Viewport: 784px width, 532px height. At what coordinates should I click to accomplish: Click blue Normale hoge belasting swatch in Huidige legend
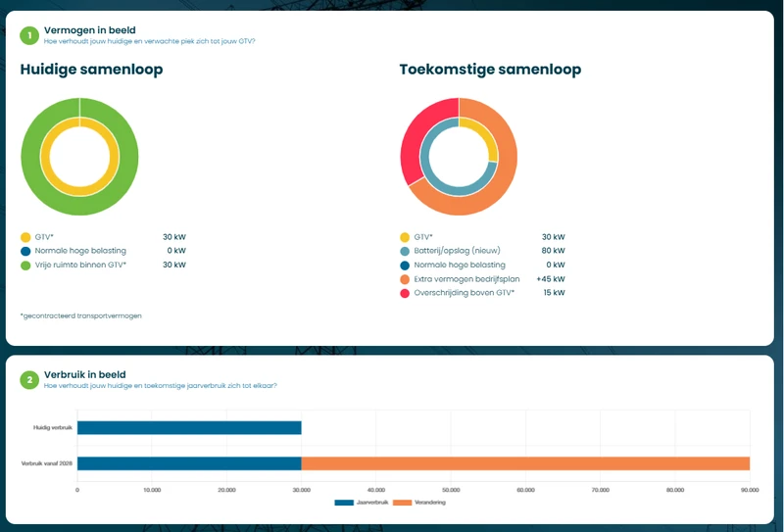pyautogui.click(x=25, y=251)
